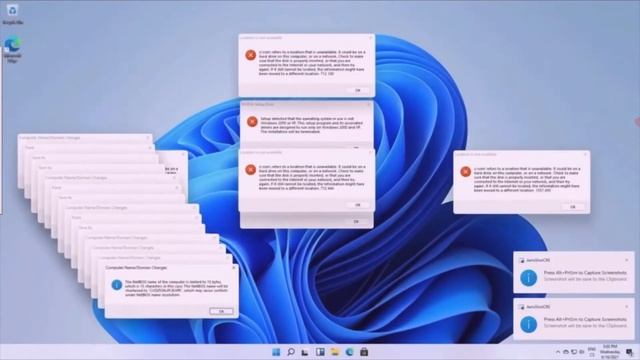Click the upper notification's "Press Alt+PrtScn to Capture Screenshots" text

[585, 272]
